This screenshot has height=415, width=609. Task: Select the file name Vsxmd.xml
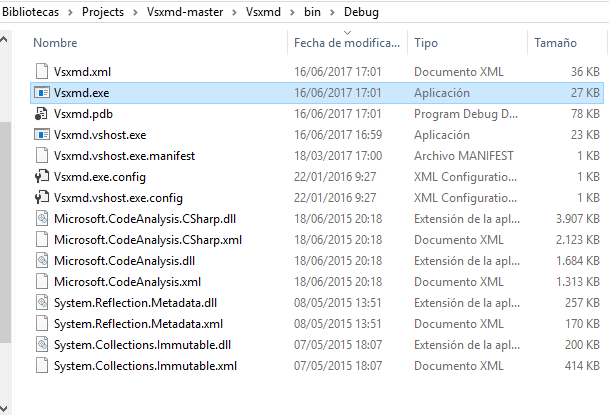tap(82, 72)
